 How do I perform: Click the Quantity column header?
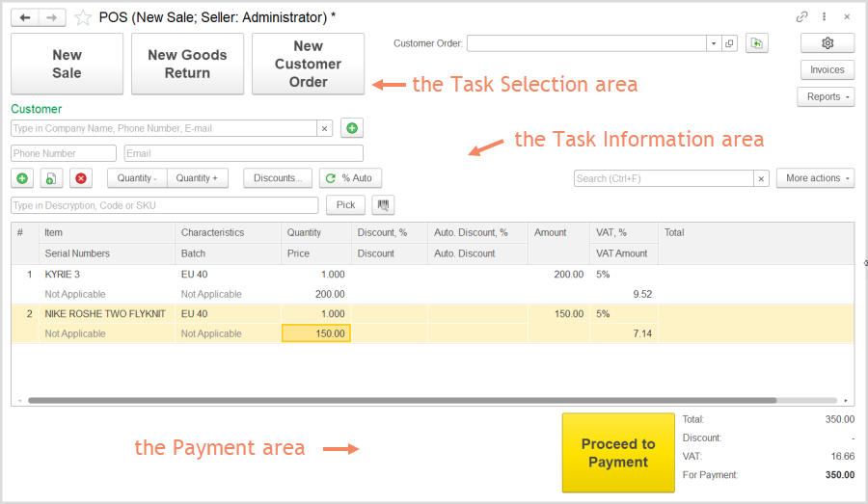pyautogui.click(x=316, y=233)
